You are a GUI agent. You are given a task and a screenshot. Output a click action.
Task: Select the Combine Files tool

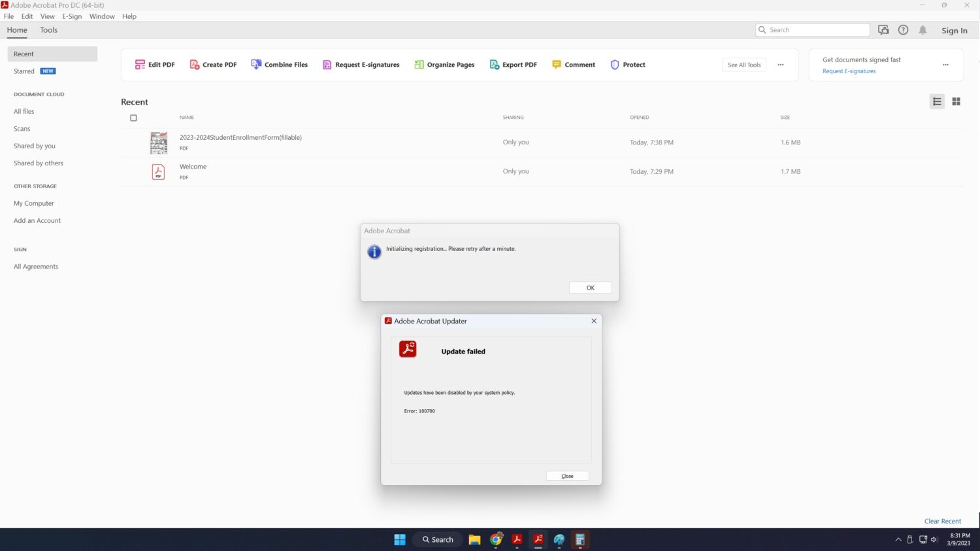(x=279, y=65)
